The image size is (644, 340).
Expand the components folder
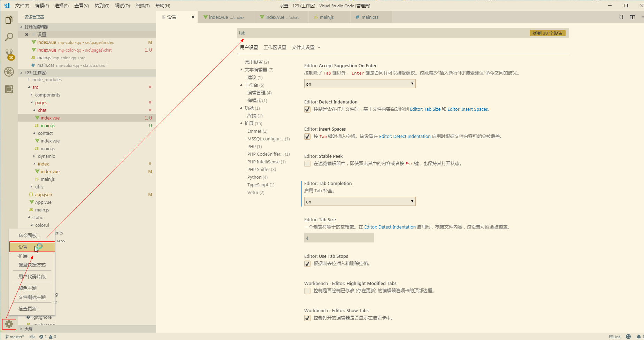[x=31, y=95]
